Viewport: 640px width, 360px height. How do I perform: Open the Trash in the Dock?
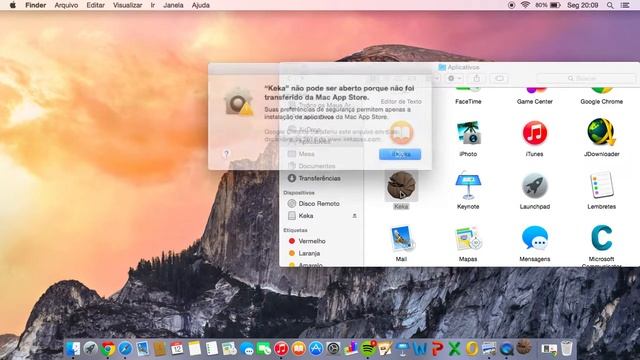(567, 349)
